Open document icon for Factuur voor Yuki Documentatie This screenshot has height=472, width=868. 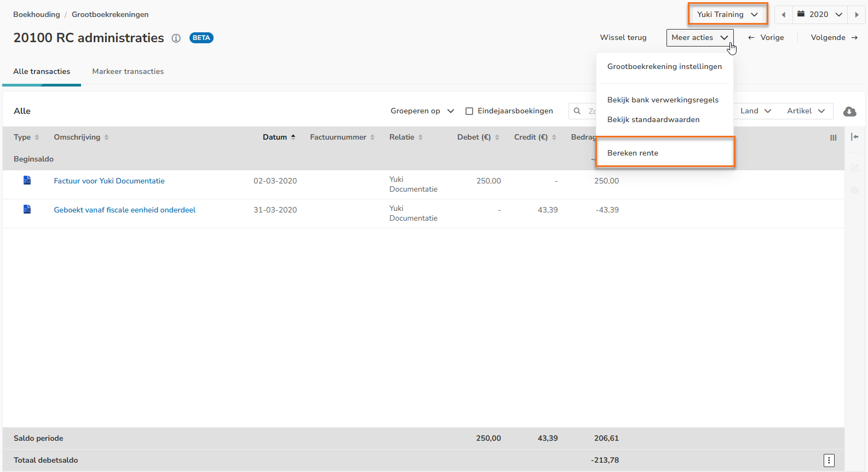(x=27, y=180)
